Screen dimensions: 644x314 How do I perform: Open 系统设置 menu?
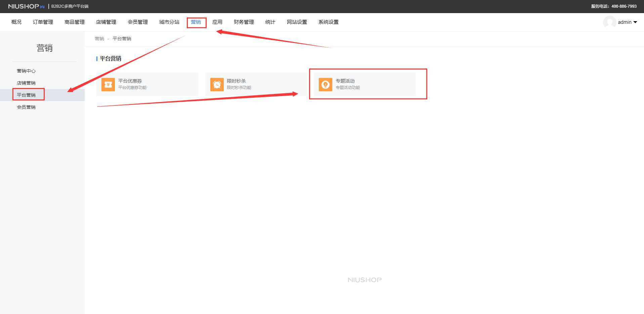(x=329, y=22)
